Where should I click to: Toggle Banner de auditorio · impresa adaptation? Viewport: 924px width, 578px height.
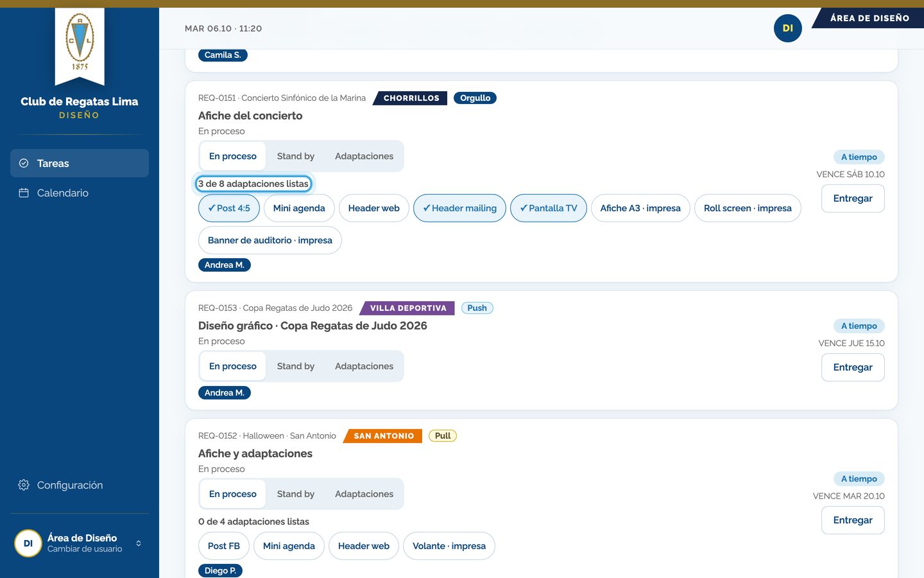pyautogui.click(x=270, y=240)
